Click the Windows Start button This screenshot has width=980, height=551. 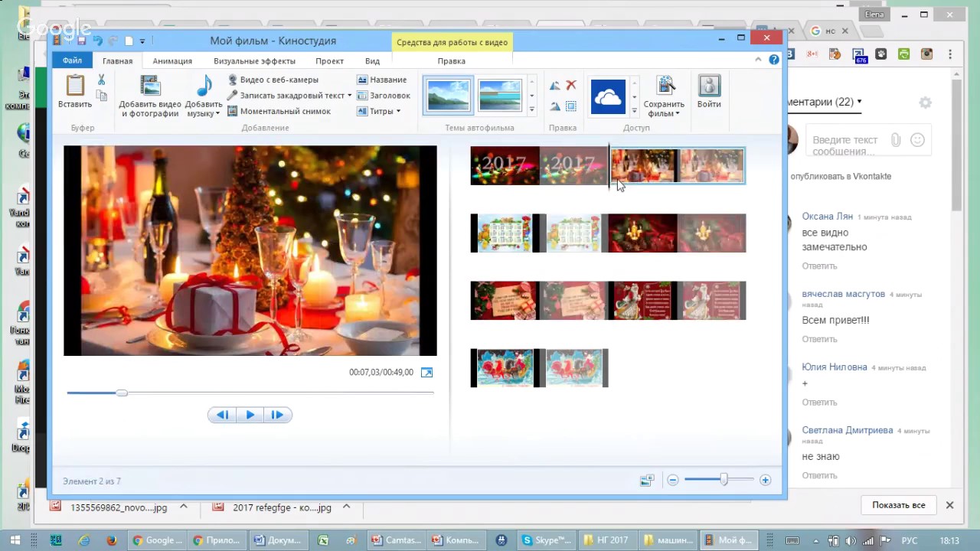coord(15,540)
